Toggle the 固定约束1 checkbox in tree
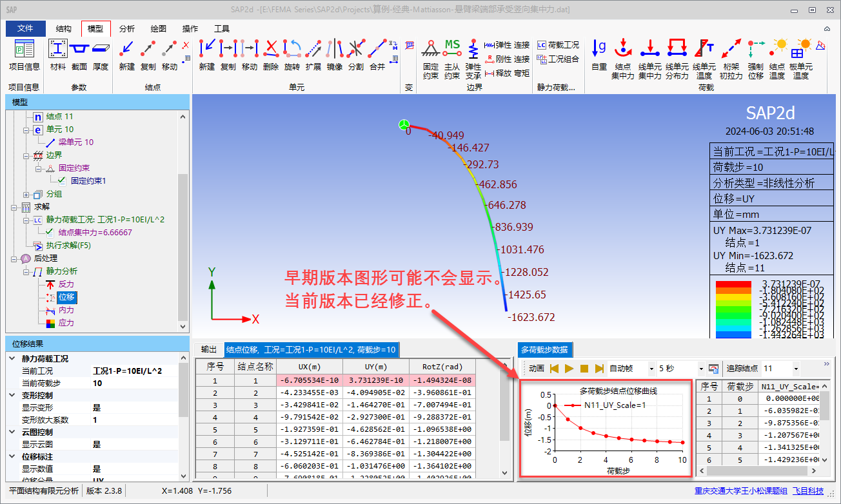 tap(62, 181)
